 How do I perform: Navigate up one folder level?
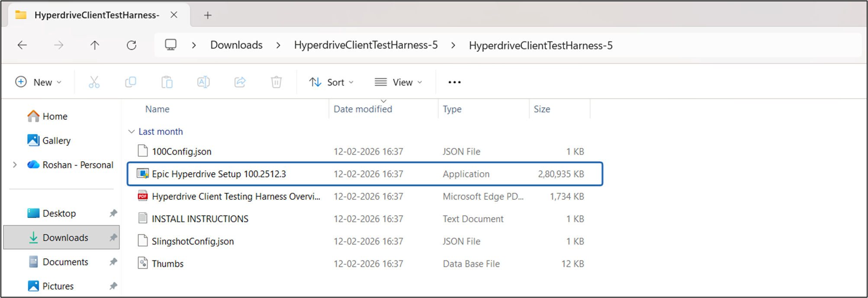[x=95, y=45]
